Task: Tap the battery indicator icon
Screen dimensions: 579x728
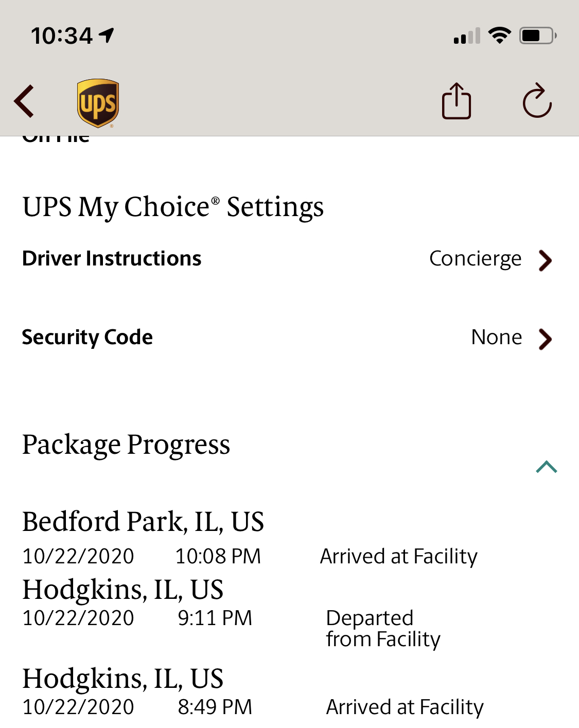Action: pyautogui.click(x=538, y=35)
